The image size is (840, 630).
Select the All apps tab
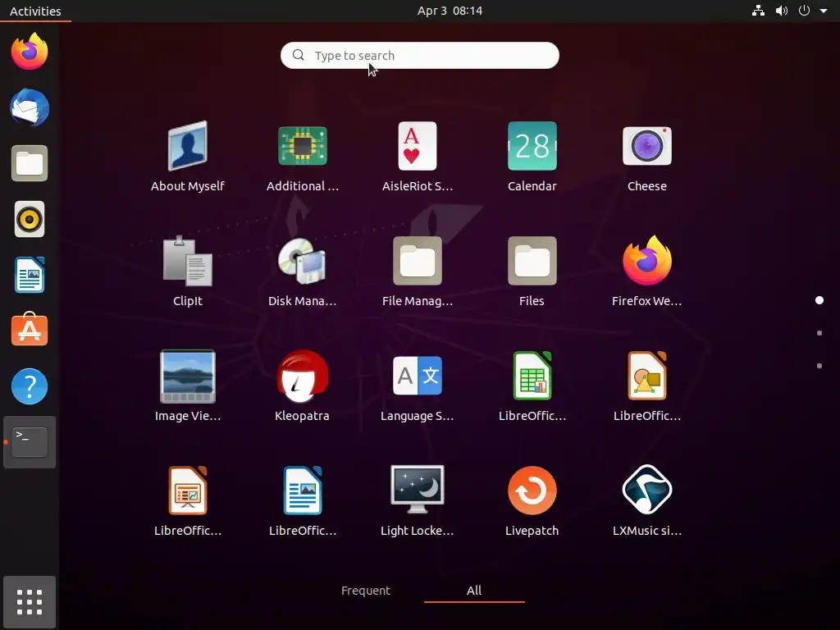[x=474, y=591]
